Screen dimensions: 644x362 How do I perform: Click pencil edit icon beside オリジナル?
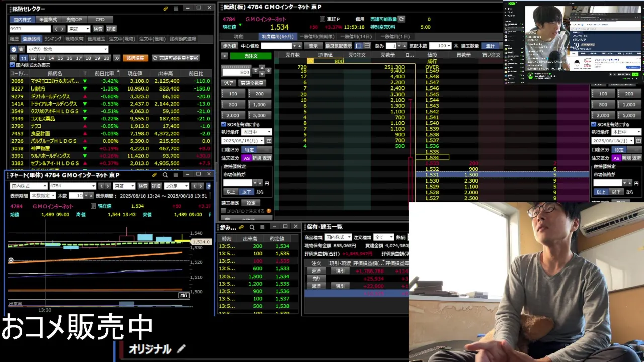[x=181, y=349]
